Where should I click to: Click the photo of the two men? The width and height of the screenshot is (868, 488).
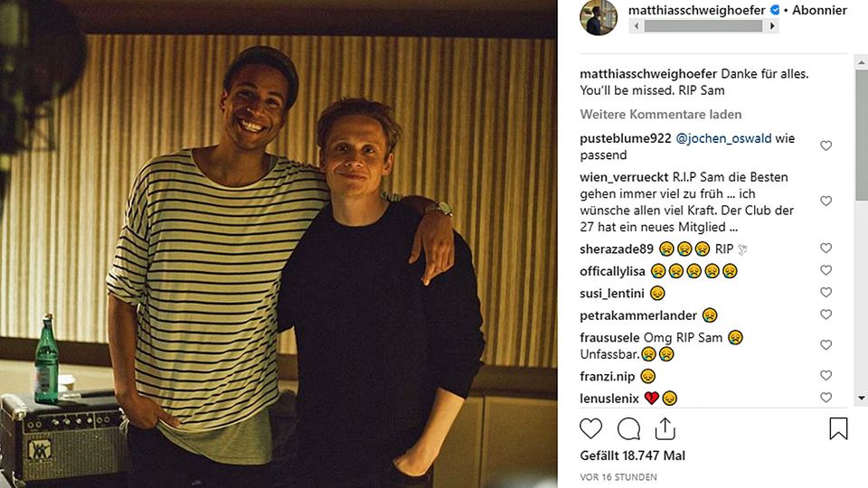click(278, 244)
